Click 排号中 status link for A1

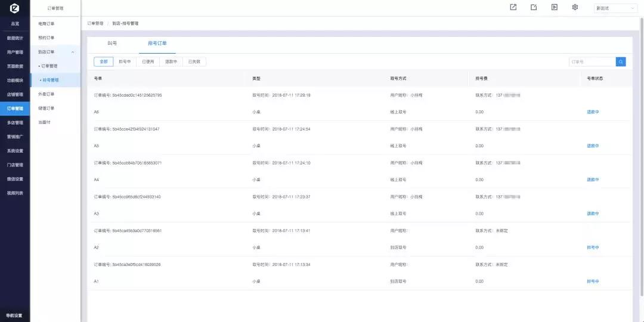593,281
